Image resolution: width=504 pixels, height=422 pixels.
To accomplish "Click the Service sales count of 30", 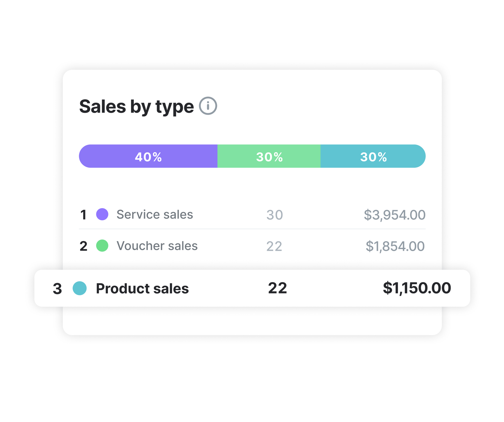I will 275,215.
